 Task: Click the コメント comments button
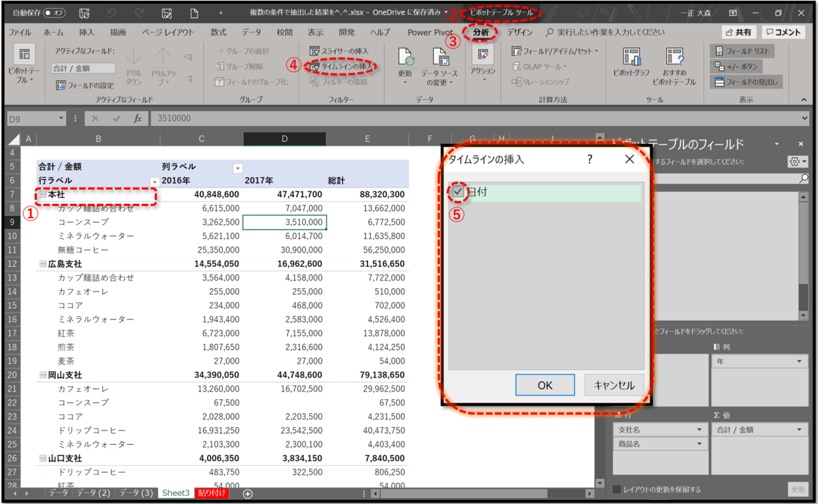(783, 32)
